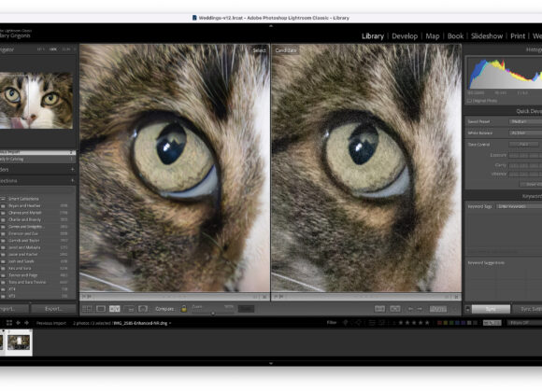Switch to Survey view icon
This screenshot has height=392, width=542.
pyautogui.click(x=129, y=309)
